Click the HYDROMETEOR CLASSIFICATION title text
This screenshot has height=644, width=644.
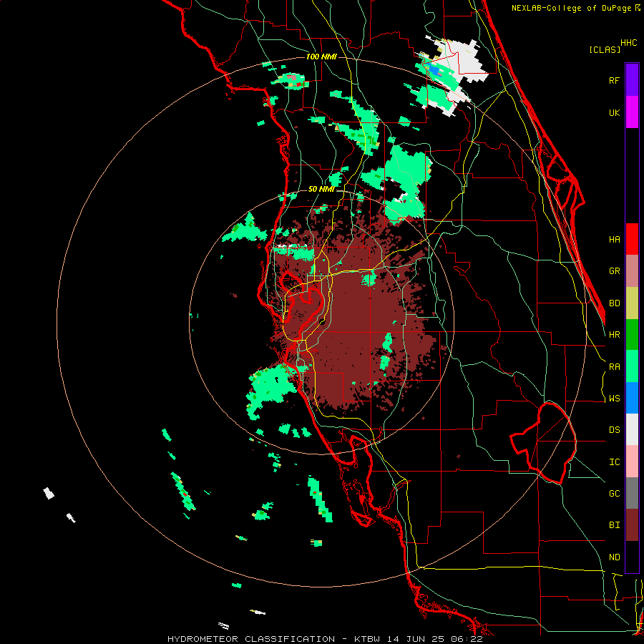coord(251,639)
